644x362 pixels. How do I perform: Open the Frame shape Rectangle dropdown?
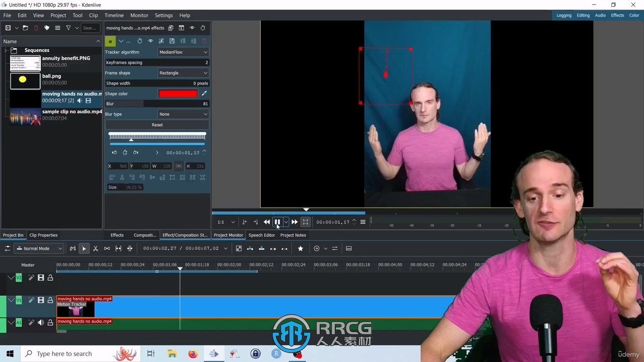(x=183, y=73)
